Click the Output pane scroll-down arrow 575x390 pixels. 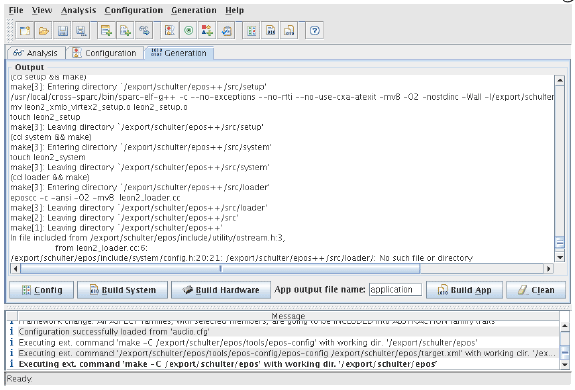560,258
